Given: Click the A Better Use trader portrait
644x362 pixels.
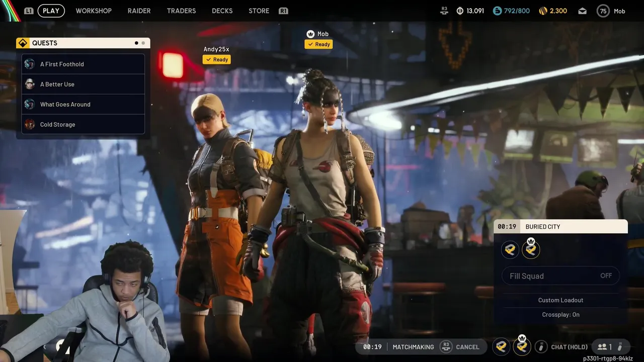Looking at the screenshot, I should [x=30, y=84].
